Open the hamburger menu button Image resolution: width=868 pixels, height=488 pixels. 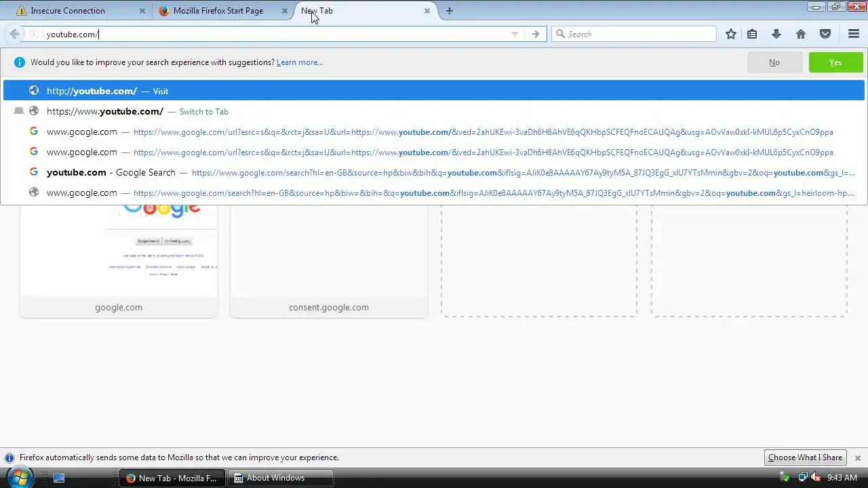point(854,34)
